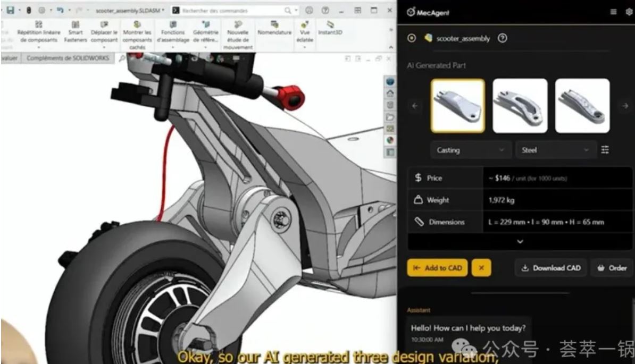Viewport: 635px width, 364px height.
Task: Go to next part variations arrow
Action: tap(625, 106)
